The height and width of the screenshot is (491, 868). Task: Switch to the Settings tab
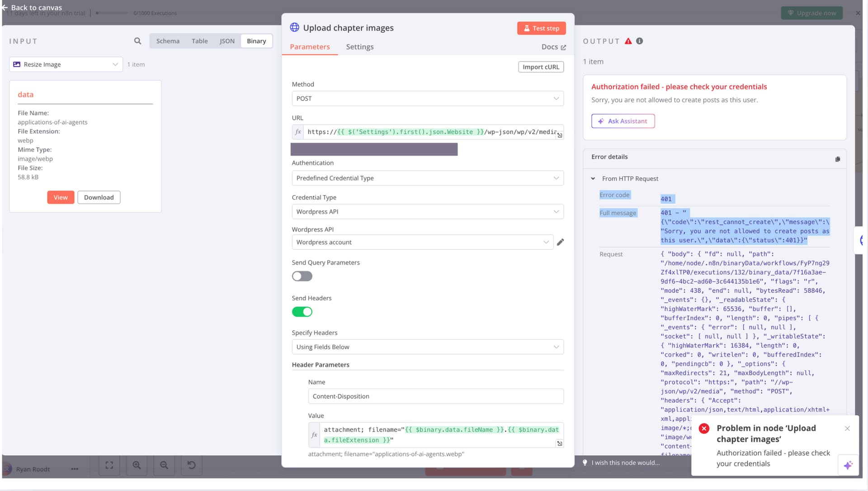(x=359, y=47)
